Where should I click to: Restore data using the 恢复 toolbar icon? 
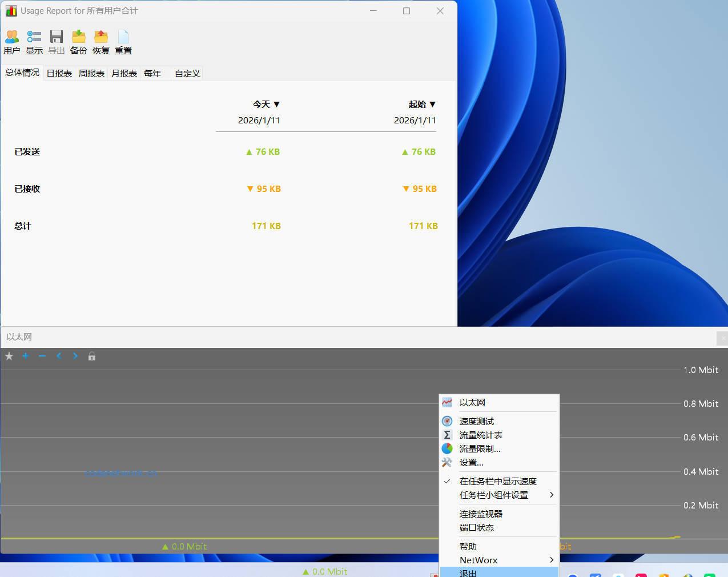coord(100,40)
